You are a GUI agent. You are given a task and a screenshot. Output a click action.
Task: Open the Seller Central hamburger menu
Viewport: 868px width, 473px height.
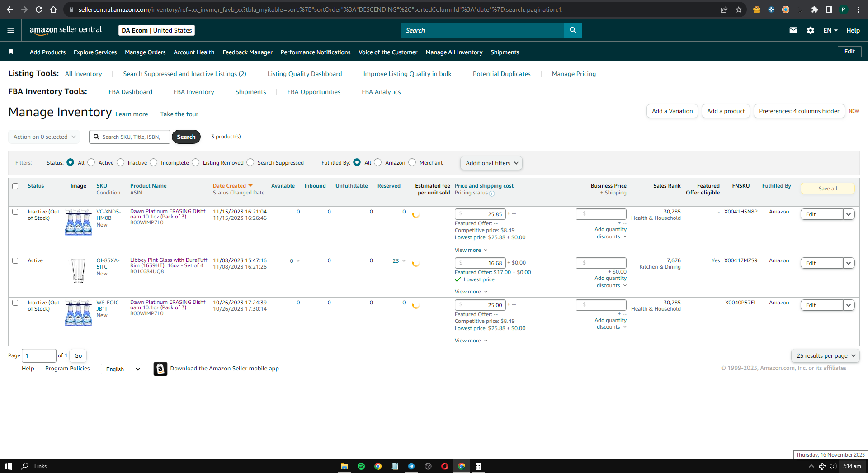(11, 30)
